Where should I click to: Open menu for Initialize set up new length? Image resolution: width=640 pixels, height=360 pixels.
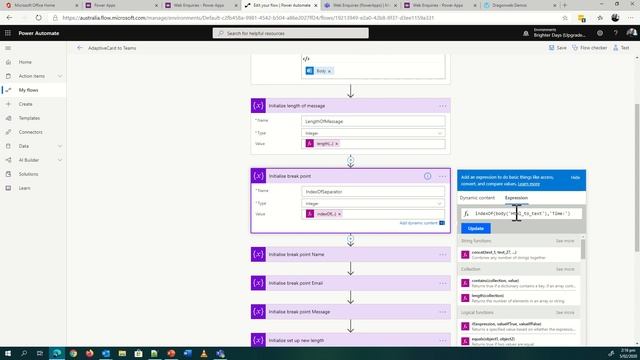click(x=442, y=340)
